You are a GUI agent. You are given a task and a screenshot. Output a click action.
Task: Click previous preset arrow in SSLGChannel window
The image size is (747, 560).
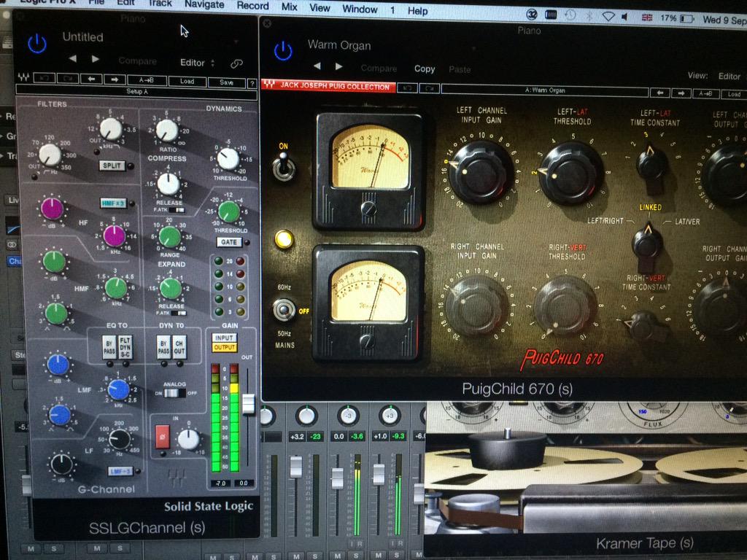[x=72, y=58]
